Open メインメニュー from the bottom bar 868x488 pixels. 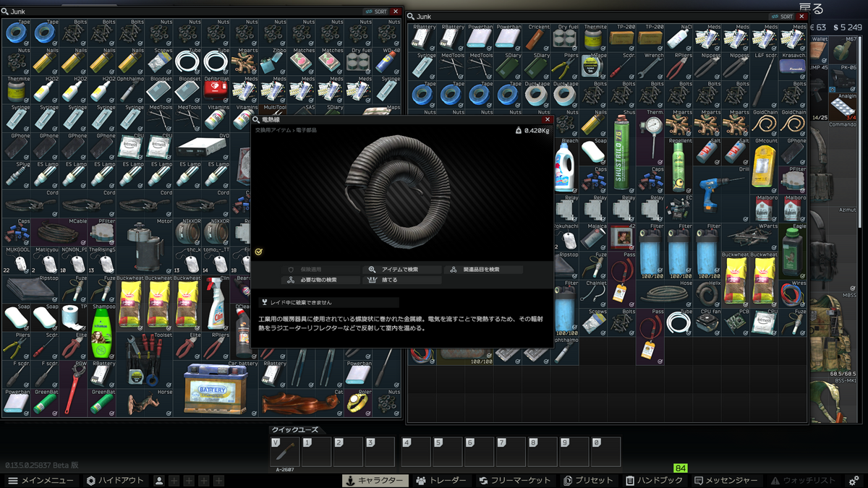40,481
